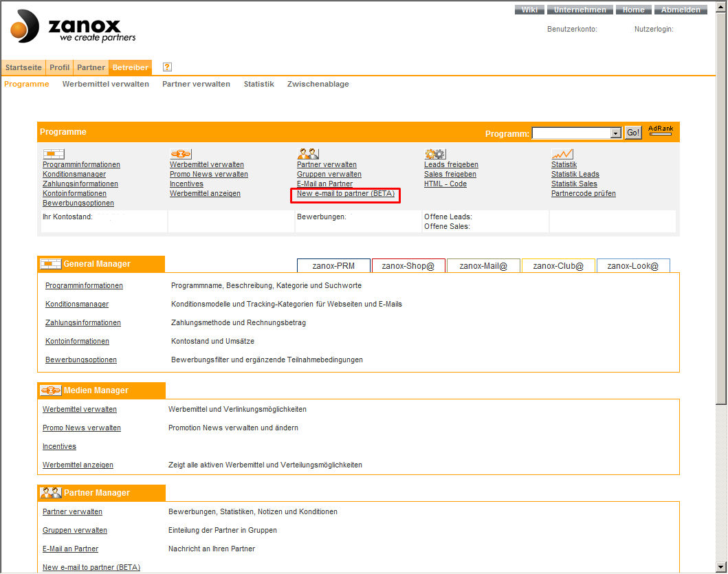Click the 'Bewerbungen:' label
The image size is (728, 574).
point(322,217)
